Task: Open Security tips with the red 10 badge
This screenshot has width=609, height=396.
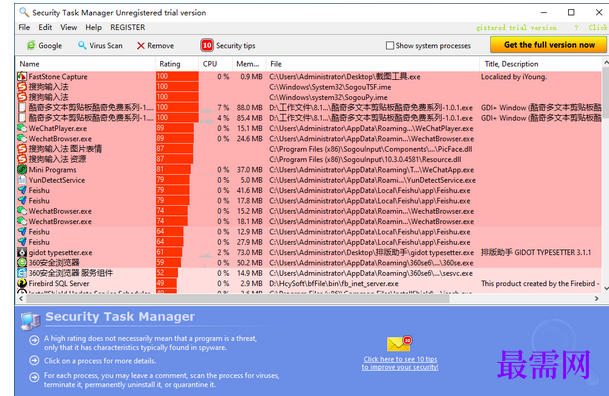Action: coord(228,45)
